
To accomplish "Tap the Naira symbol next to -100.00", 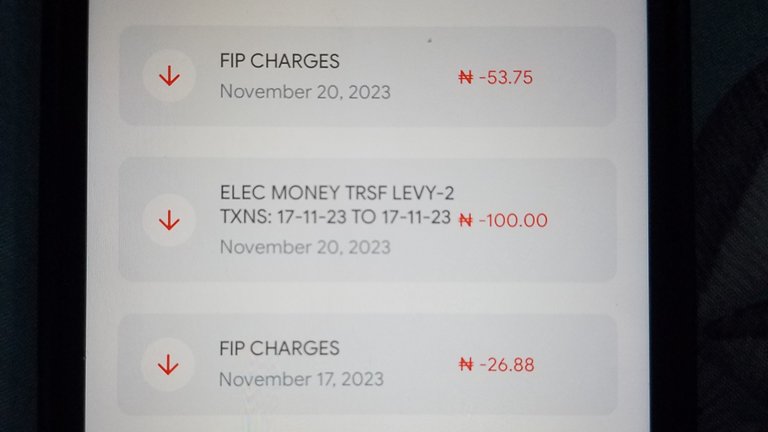I will point(466,220).
